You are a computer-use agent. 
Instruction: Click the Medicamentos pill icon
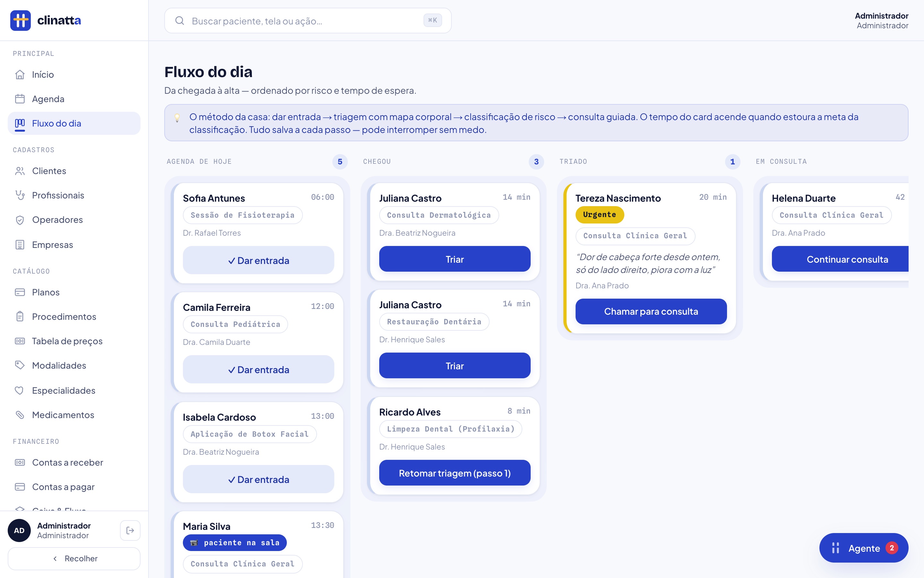[x=20, y=415]
